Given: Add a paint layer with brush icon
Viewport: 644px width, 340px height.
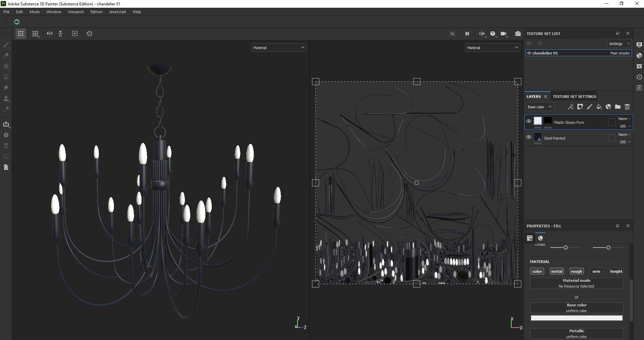Looking at the screenshot, I should [x=589, y=107].
